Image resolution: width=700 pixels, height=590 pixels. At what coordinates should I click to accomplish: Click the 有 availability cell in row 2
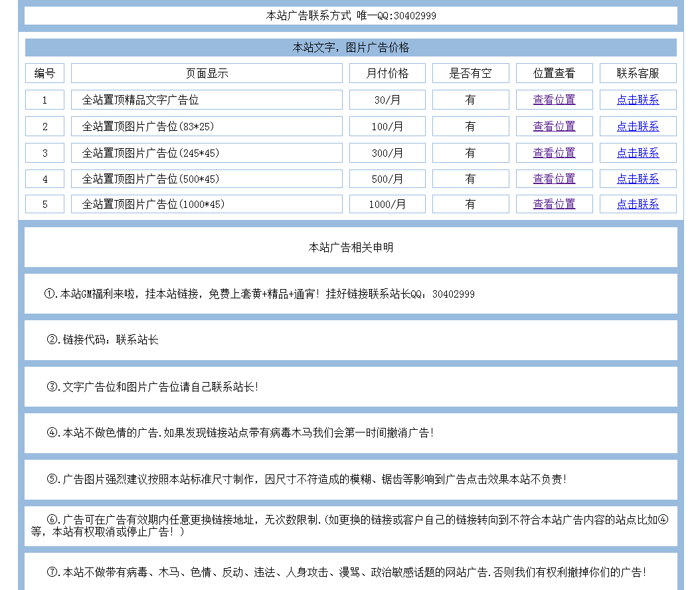coord(470,126)
